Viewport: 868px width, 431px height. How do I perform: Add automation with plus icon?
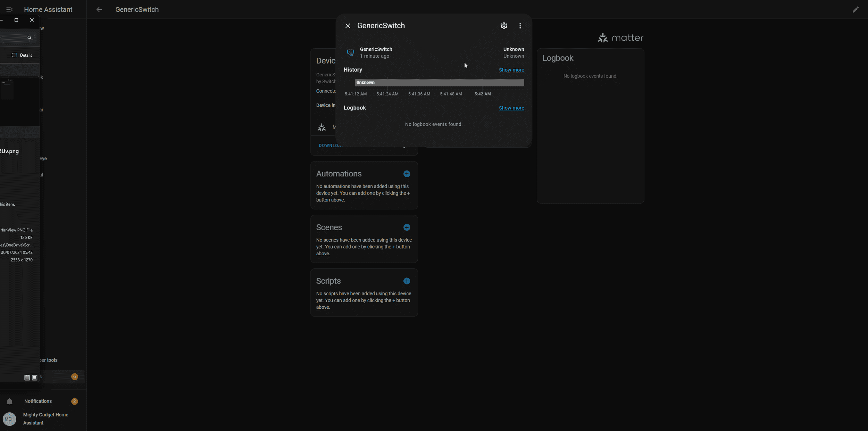(407, 174)
